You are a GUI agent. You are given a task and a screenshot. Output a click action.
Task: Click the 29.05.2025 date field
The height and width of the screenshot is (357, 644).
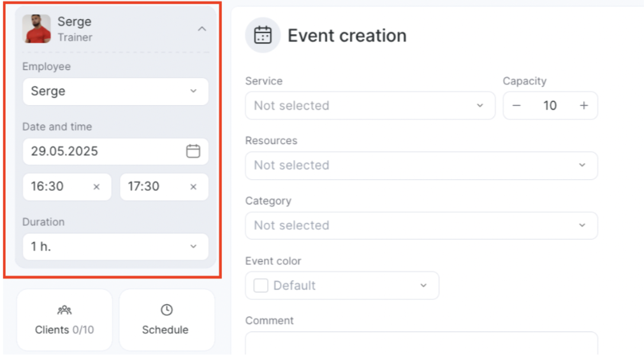pyautogui.click(x=115, y=151)
